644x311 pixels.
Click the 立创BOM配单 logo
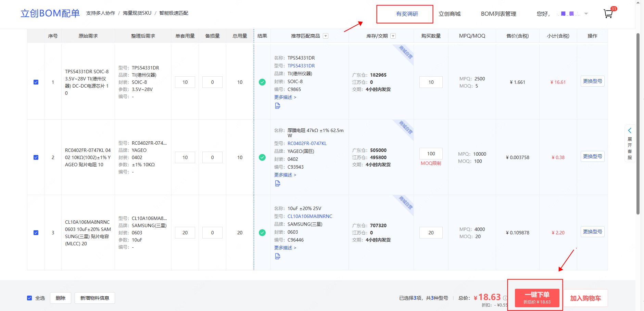[x=50, y=13]
